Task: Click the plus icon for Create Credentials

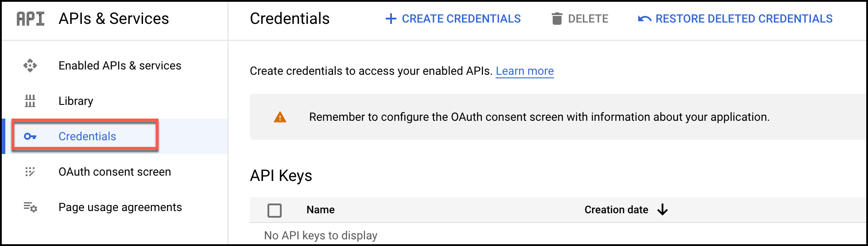Action: click(391, 19)
